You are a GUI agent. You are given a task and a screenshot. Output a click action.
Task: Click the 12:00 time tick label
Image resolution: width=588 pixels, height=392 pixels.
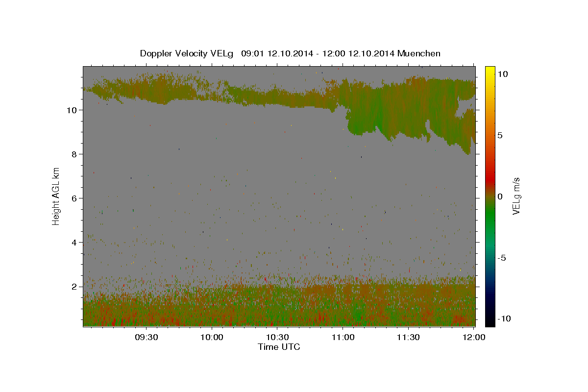pos(474,337)
